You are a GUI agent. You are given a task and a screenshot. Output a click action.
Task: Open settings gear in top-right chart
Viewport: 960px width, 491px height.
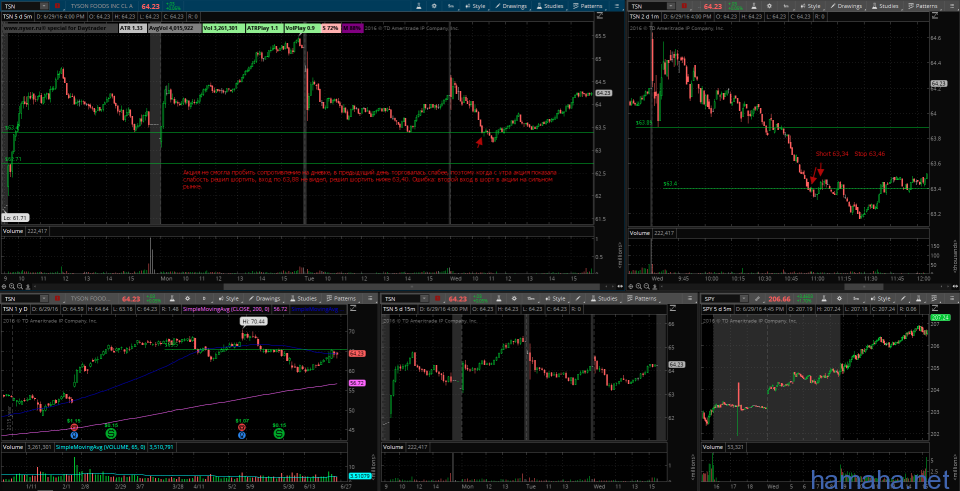770,6
